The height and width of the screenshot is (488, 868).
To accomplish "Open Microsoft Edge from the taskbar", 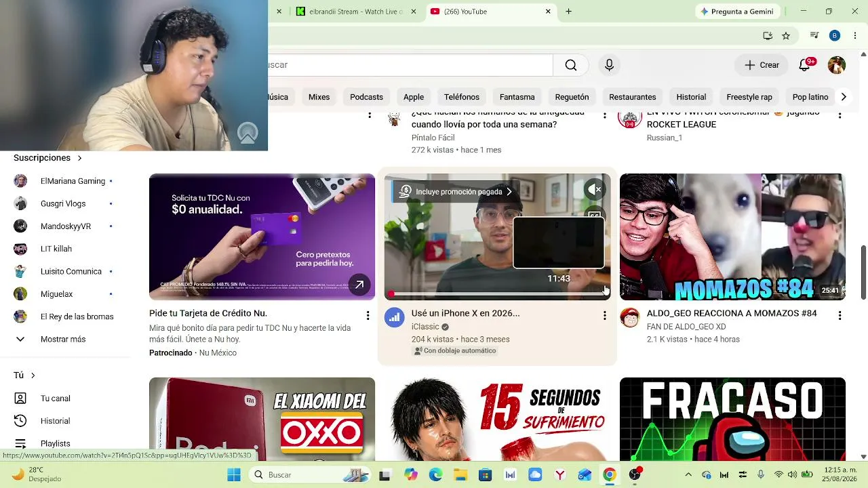I will pyautogui.click(x=435, y=475).
